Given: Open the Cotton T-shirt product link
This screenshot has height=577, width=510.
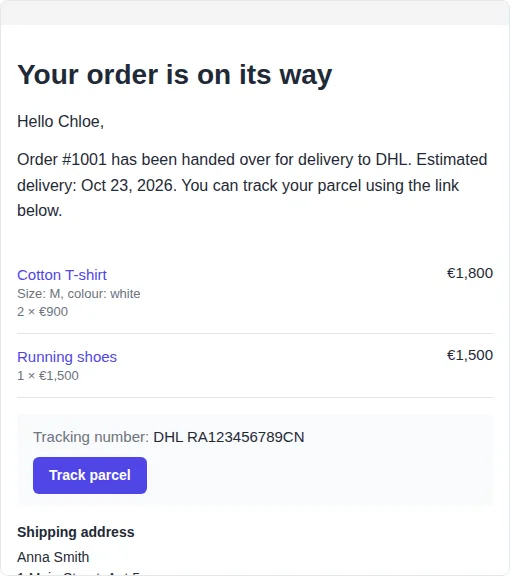Looking at the screenshot, I should coord(62,275).
